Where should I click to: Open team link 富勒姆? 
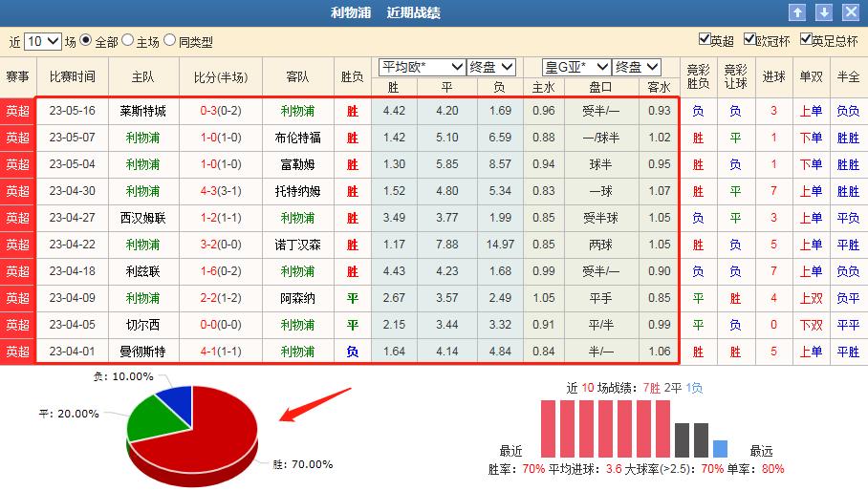tap(298, 164)
